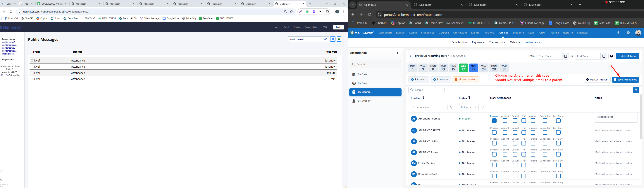Screen dimensions: 644x188
Task: Check Casual for STUDENT 1 NEW
Action: click(x=515, y=143)
